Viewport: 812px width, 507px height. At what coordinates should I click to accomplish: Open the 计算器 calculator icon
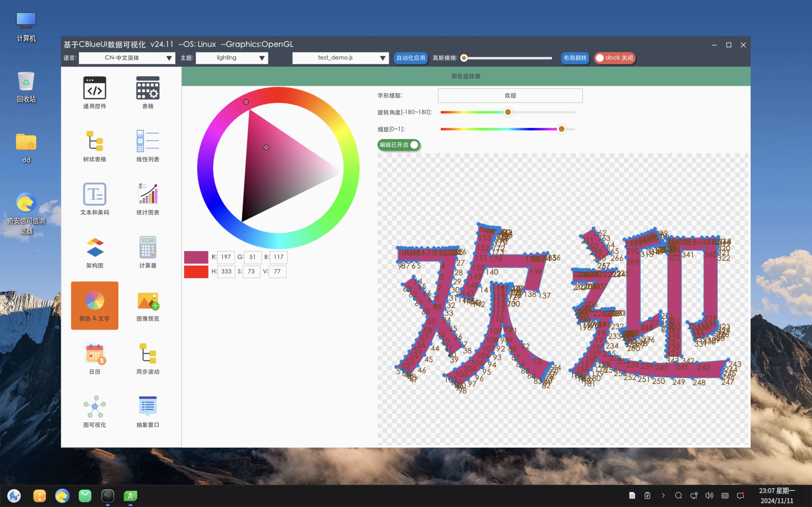point(148,247)
